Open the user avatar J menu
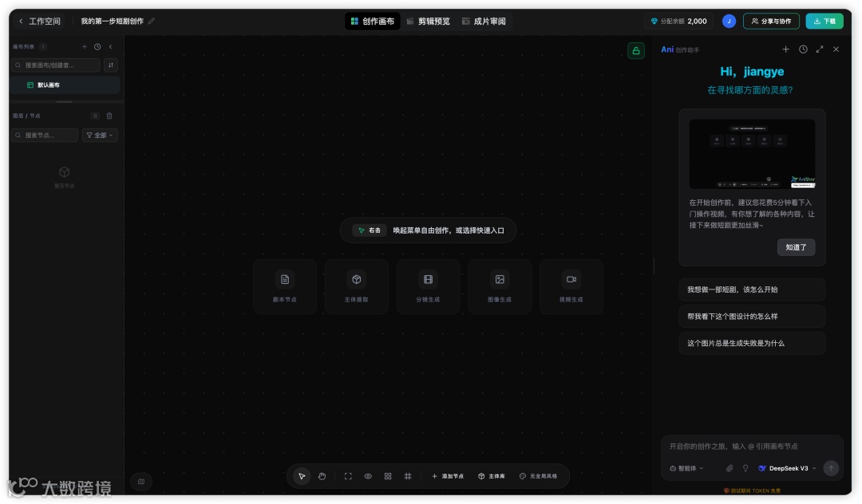 729,21
